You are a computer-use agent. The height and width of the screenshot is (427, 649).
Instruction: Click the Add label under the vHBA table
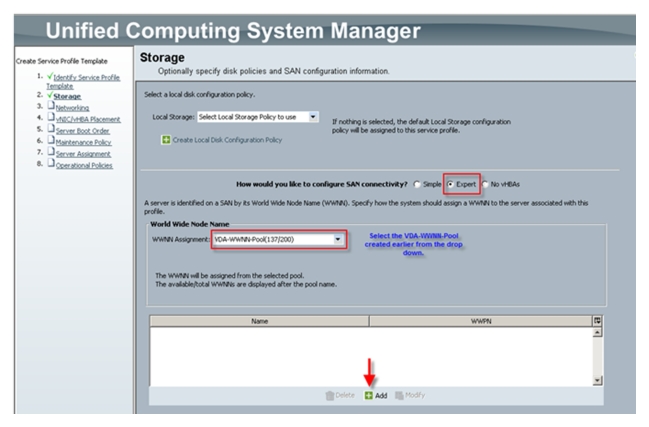[381, 396]
